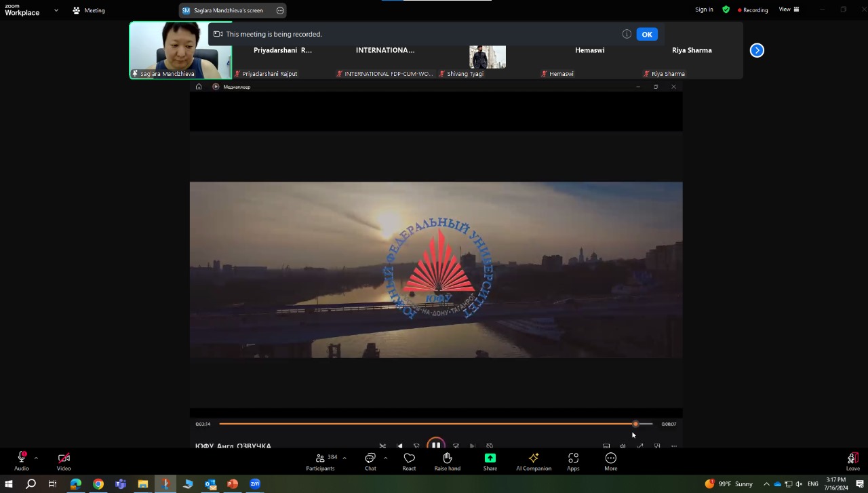Click the Raise hand icon
868x493 pixels.
447,460
